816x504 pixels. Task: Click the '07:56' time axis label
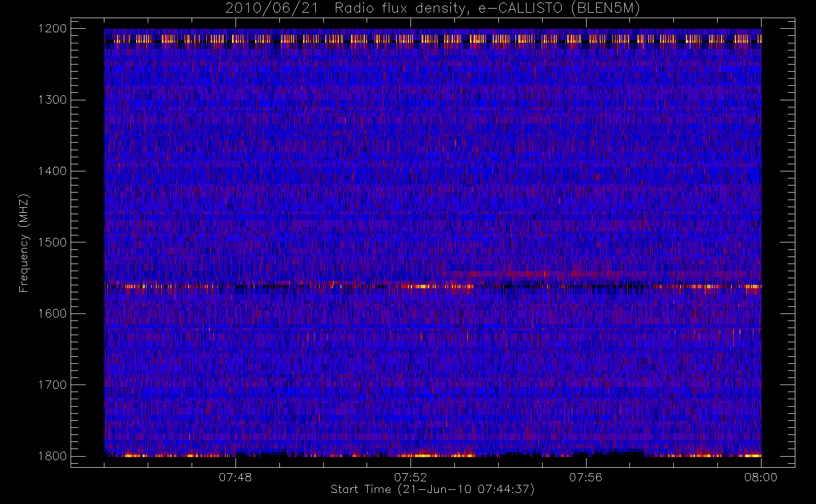(586, 477)
